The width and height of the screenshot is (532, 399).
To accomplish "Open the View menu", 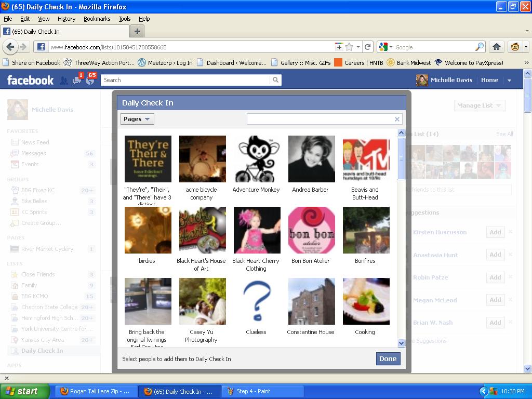I will coord(44,19).
